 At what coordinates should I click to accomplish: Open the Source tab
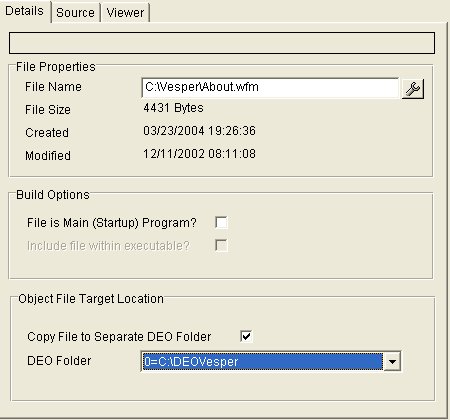click(x=76, y=13)
